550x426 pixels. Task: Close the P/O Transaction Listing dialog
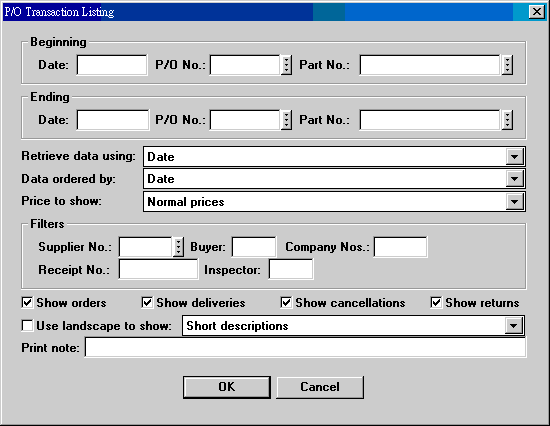(x=537, y=12)
